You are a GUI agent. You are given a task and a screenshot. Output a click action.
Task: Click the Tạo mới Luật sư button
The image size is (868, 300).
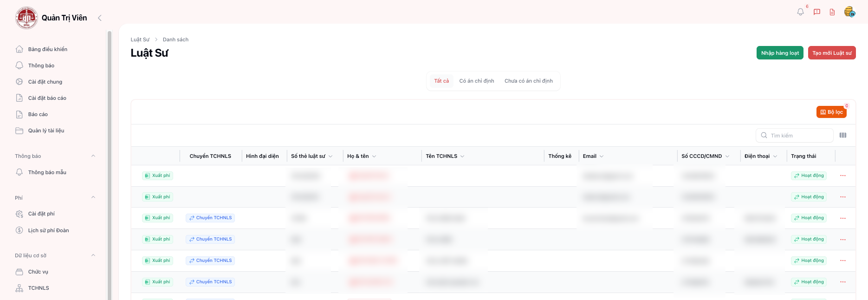pos(831,53)
